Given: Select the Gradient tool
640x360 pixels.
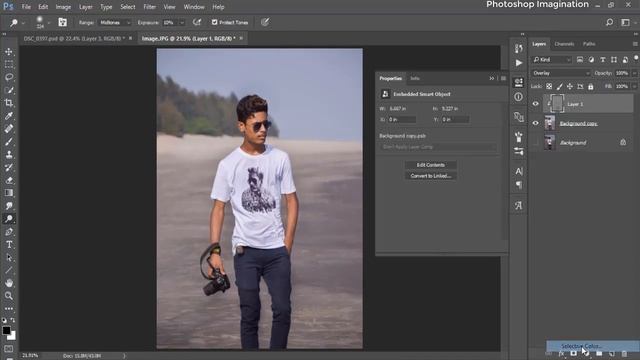Looking at the screenshot, I should point(9,193).
